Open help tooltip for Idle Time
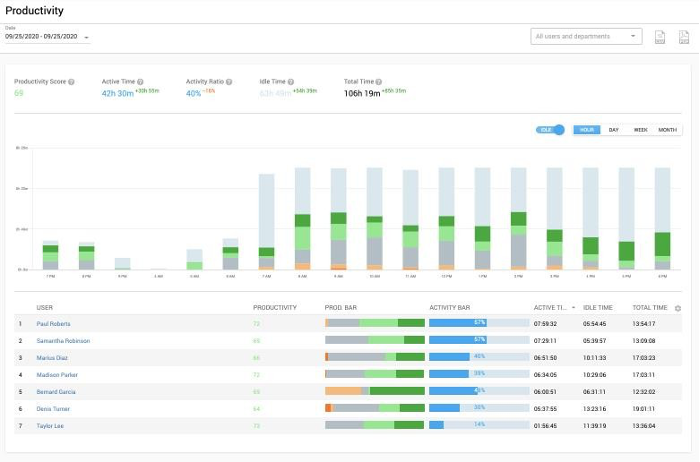Image resolution: width=700 pixels, height=462 pixels. pos(291,82)
